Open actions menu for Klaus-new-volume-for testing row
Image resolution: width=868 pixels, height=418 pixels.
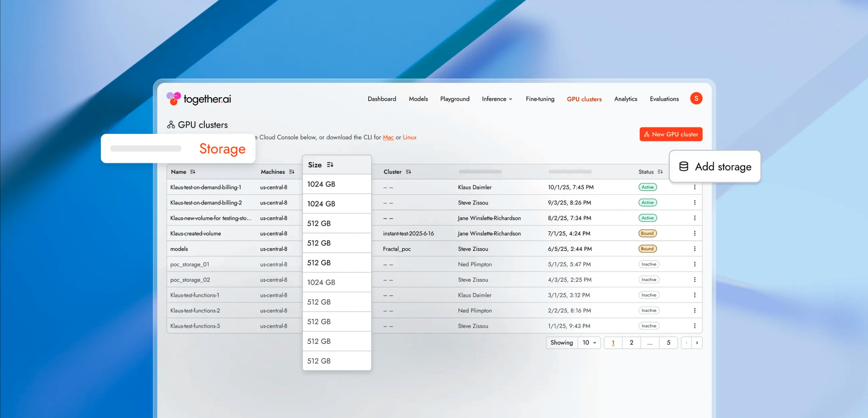(x=695, y=218)
